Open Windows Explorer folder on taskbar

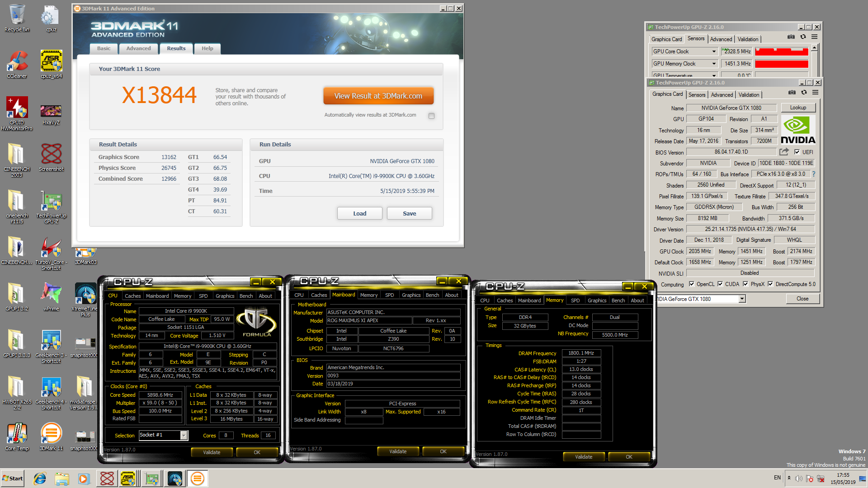pos(62,479)
